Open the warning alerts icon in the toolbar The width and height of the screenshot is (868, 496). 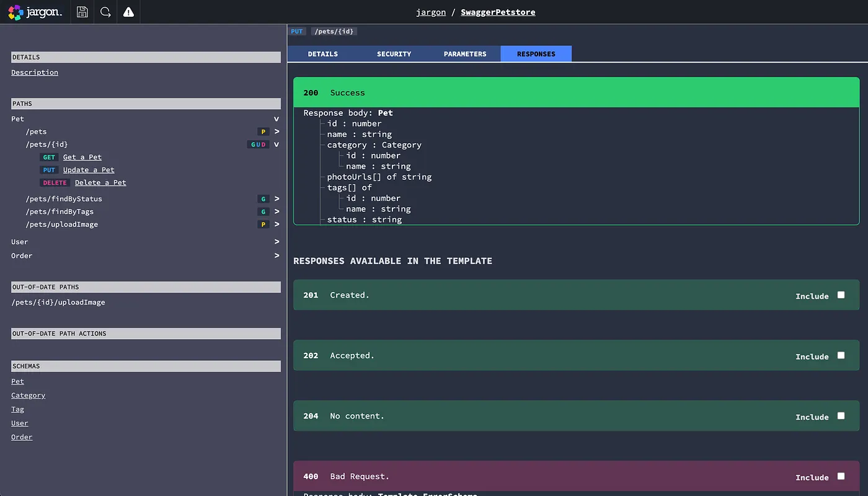[x=128, y=12]
